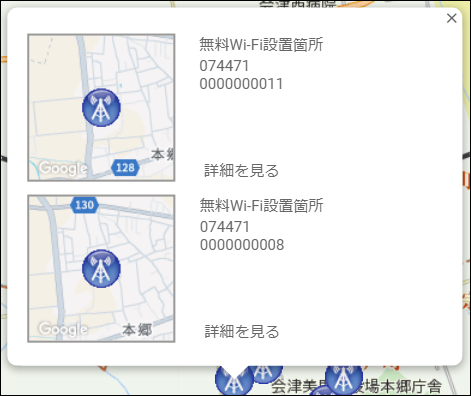Click the 本郷 label in the second thumbnail
Screen dimensions: 471x396
pos(137,330)
